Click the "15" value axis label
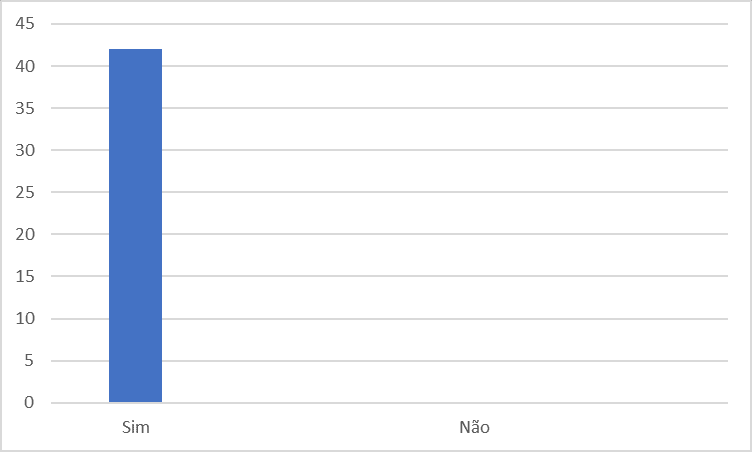752x452 pixels. click(x=25, y=276)
